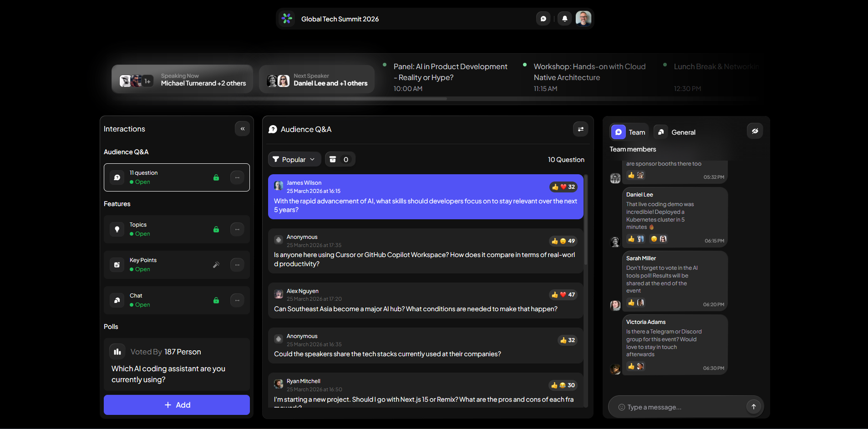Click the poll bar chart icon
This screenshot has height=429, width=868.
coord(117,352)
